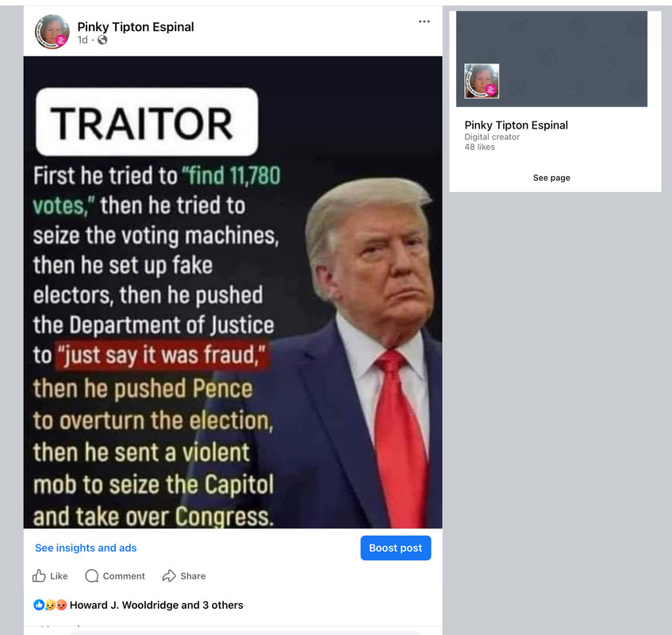Open the three-dot post options menu
Screen dimensions: 672x635
point(424,21)
